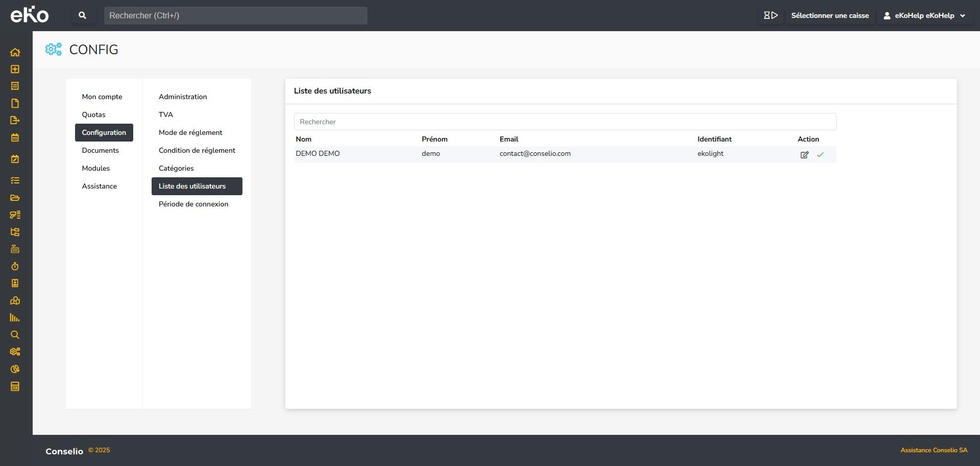The image size is (980, 466).
Task: Click the bar chart icon in the sidebar
Action: click(15, 318)
